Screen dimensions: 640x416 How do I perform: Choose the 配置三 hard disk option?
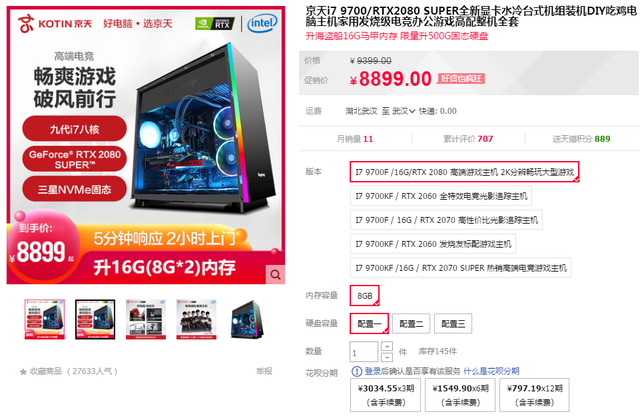click(x=453, y=324)
